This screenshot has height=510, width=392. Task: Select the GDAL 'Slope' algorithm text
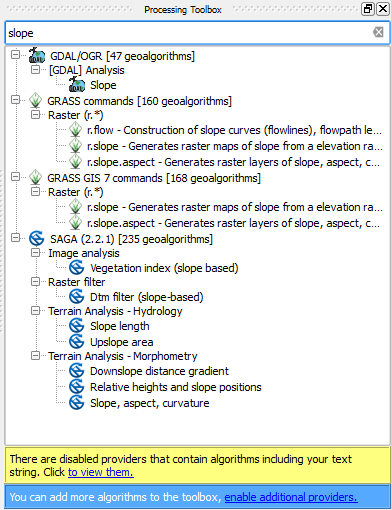(x=103, y=85)
